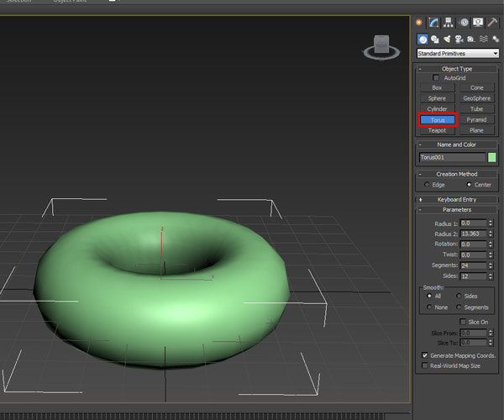504x420 pixels.
Task: Click the Radius 1 value field
Action: (x=473, y=223)
